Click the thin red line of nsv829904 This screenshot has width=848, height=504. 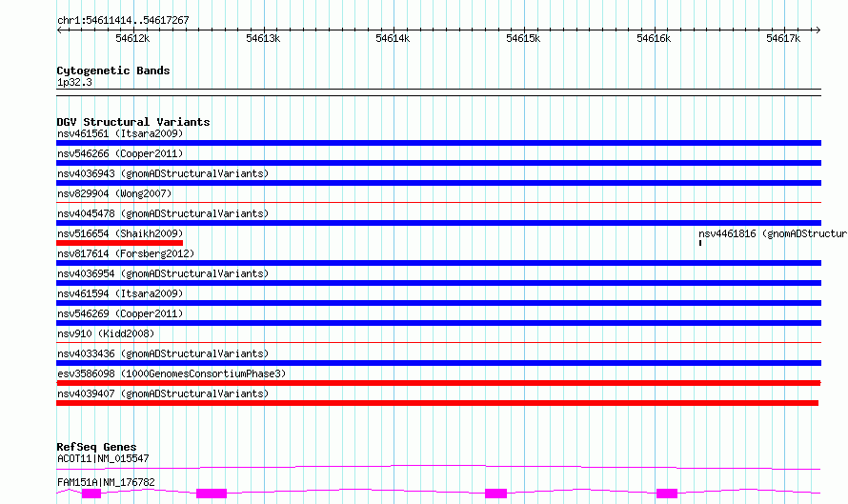[x=438, y=203]
